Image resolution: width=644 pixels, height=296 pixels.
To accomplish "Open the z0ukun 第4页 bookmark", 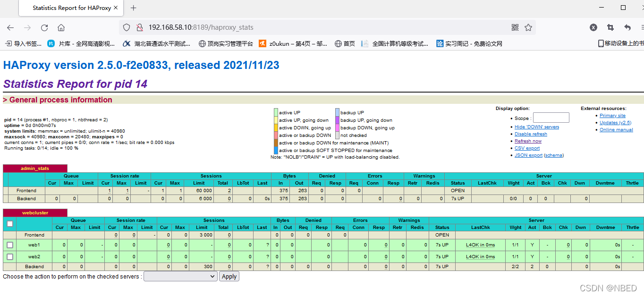I will [x=293, y=43].
